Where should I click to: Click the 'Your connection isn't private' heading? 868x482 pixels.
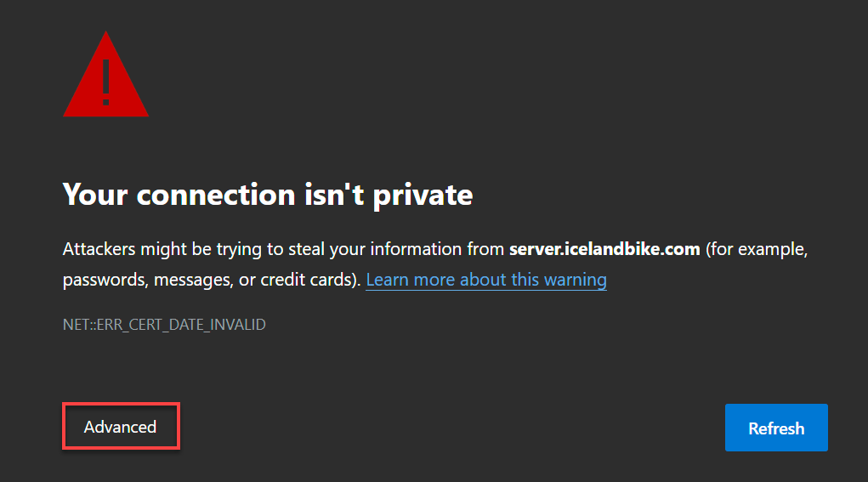[267, 195]
